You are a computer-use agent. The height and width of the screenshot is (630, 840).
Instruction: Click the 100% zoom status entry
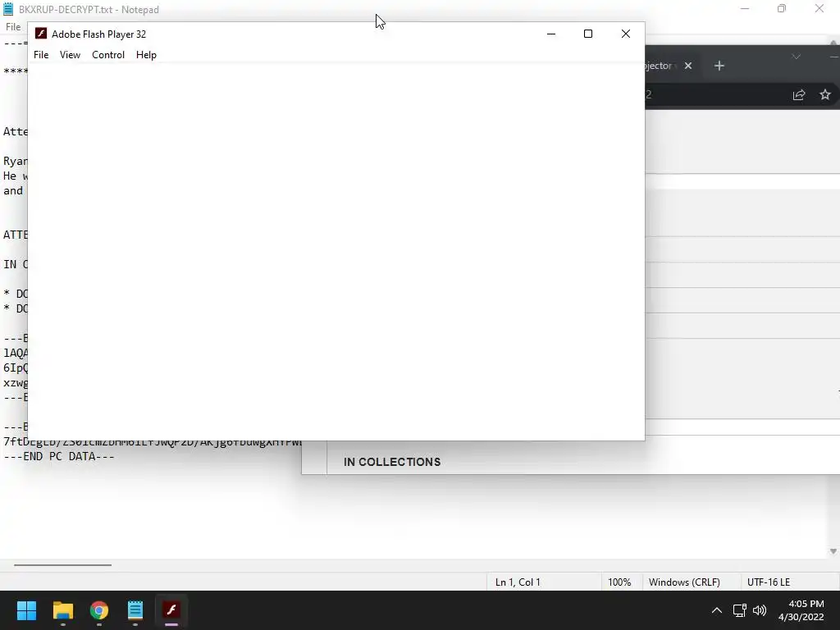(619, 582)
